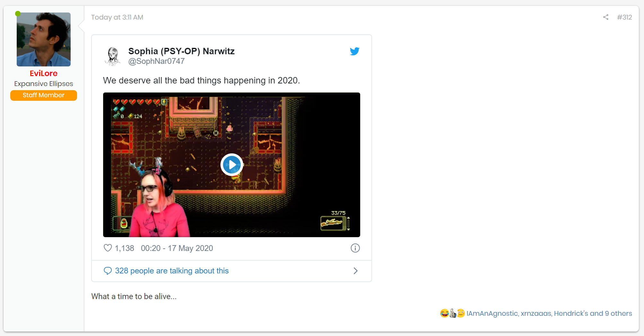
Task: Click the 'Today at 3:11 AM' timestamp
Action: pyautogui.click(x=117, y=17)
